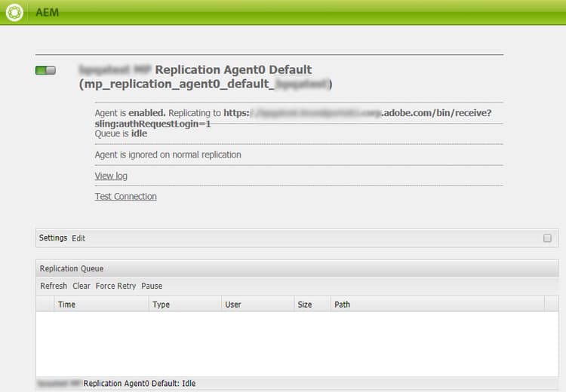This screenshot has width=566, height=392.
Task: Click the green agent enabled status indicator
Action: tap(45, 70)
